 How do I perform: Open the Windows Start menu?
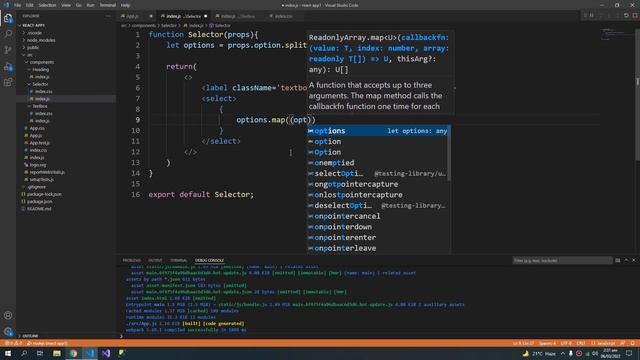click(8, 353)
